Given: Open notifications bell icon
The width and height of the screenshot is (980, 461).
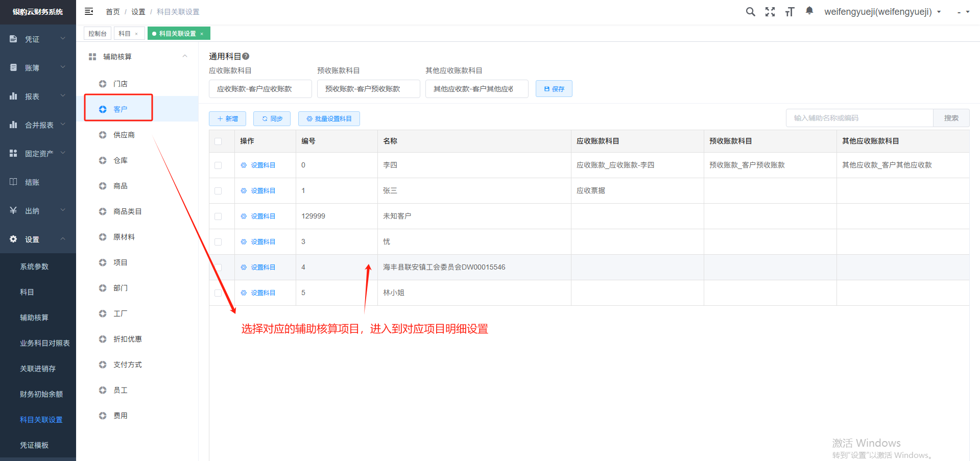Looking at the screenshot, I should click(809, 11).
